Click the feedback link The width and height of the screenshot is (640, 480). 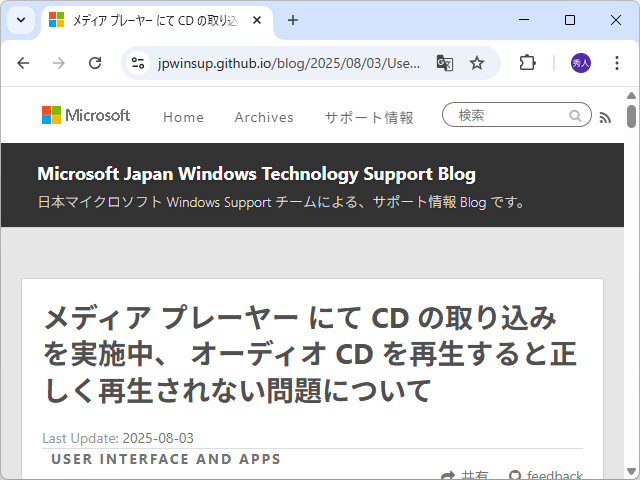pyautogui.click(x=546, y=475)
